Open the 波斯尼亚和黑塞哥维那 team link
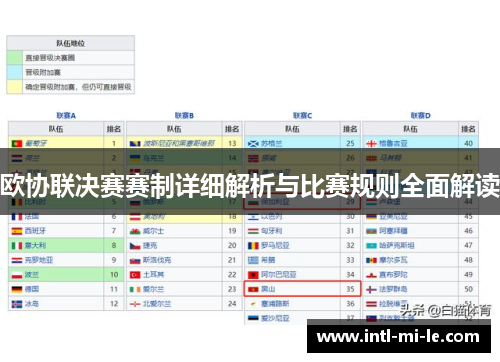This screenshot has height=362, width=500. click(x=179, y=144)
